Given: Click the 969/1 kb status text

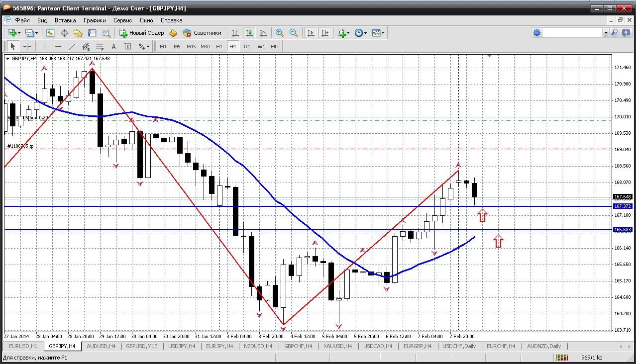Looking at the screenshot, I should pos(592,358).
